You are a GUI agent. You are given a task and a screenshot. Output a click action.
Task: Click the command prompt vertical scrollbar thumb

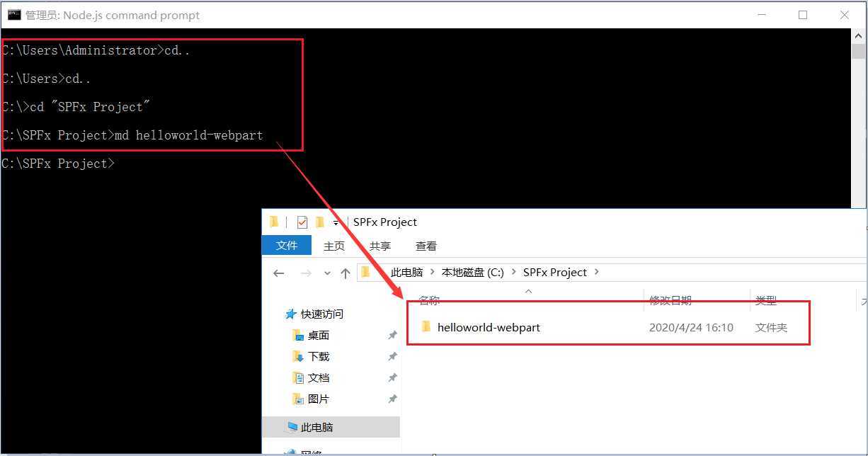[859, 52]
